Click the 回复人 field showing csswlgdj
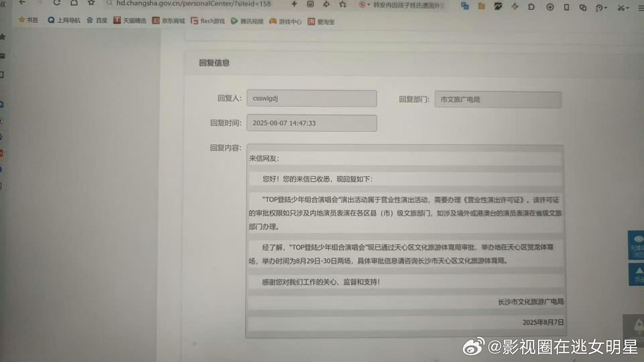This screenshot has height=362, width=644. pyautogui.click(x=312, y=99)
